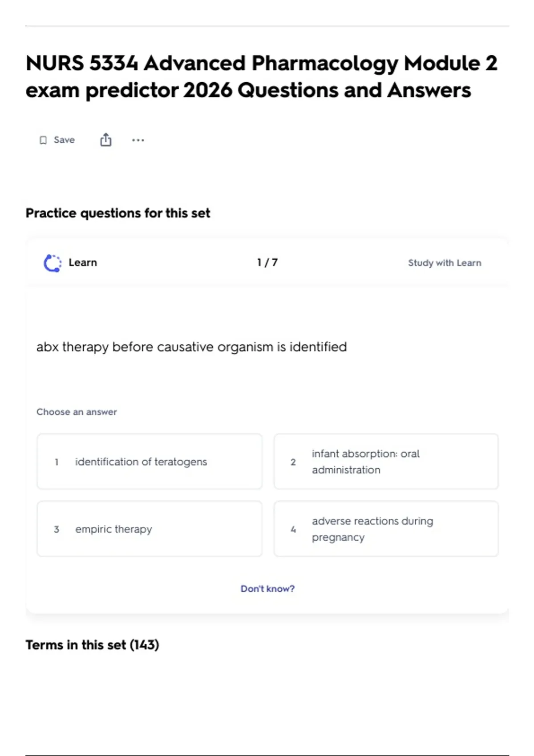Open the three-dots more options menu
534x756 pixels.
click(x=138, y=140)
